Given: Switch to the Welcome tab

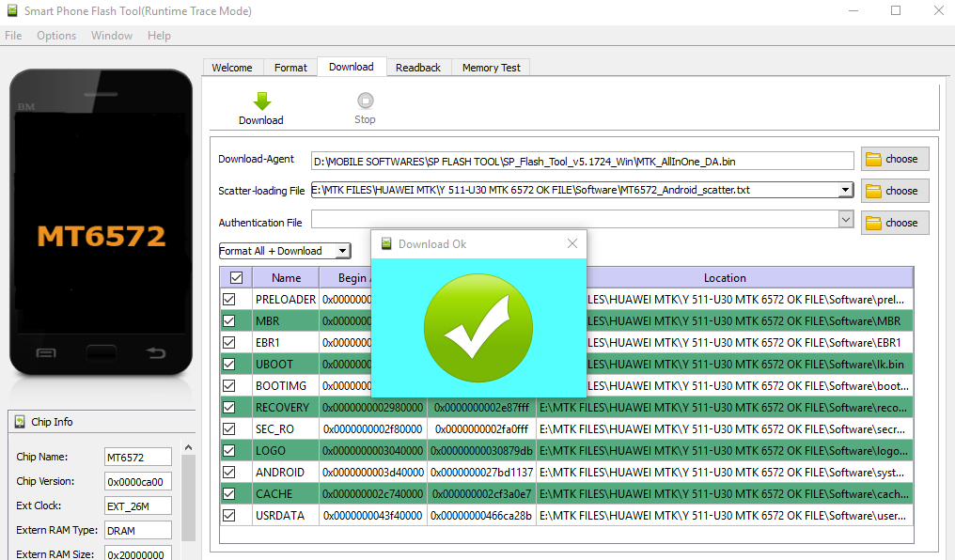Looking at the screenshot, I should pos(232,68).
